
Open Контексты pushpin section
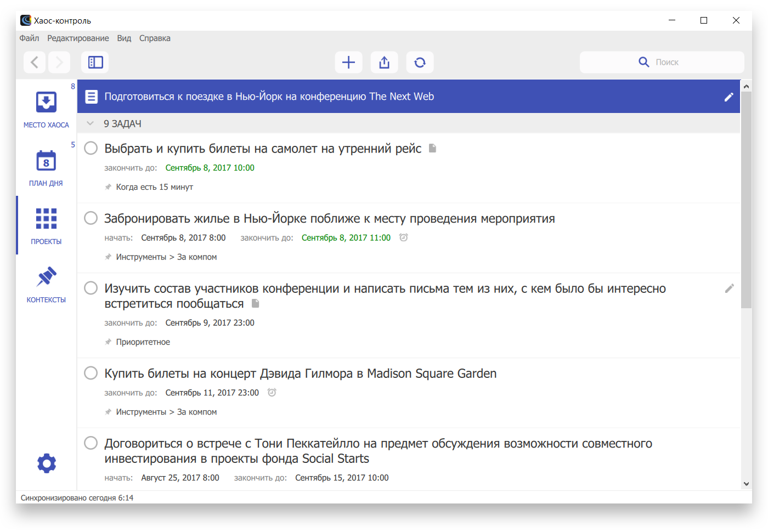point(46,284)
